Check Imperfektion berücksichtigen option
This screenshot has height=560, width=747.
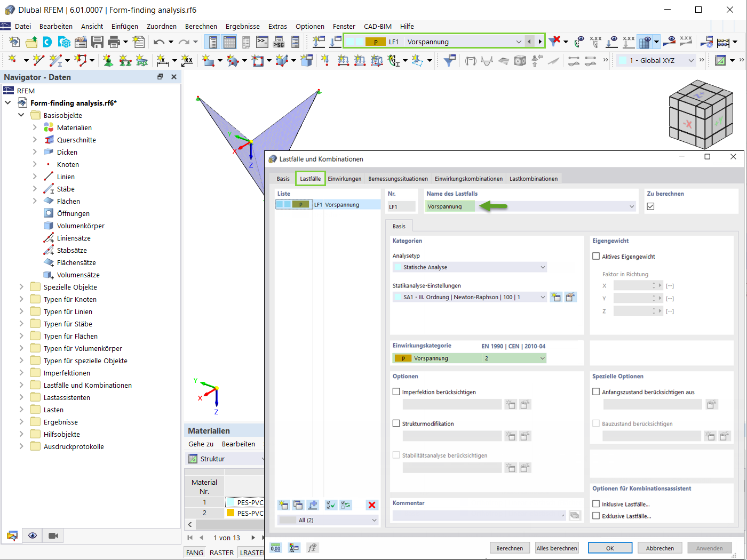click(396, 391)
